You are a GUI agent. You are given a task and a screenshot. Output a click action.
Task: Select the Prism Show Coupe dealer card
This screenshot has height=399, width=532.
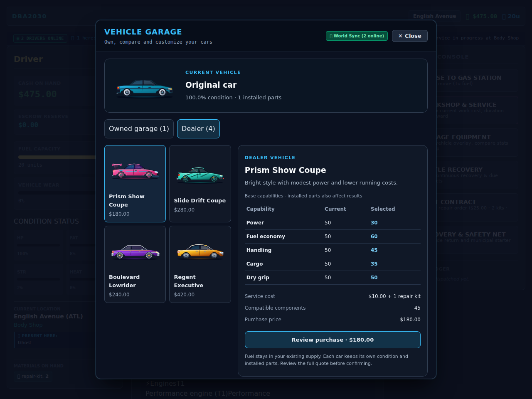point(135,184)
